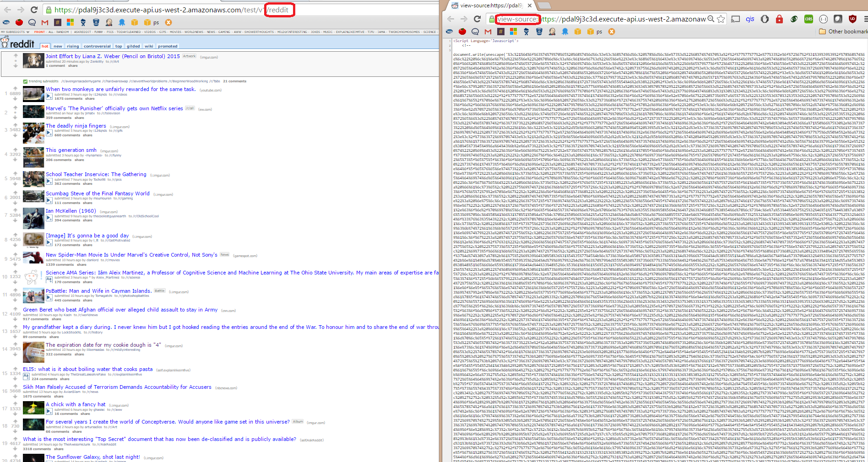This screenshot has width=868, height=462.
Task: Expand self-text for ELI5 boiling water post
Action: [27, 376]
